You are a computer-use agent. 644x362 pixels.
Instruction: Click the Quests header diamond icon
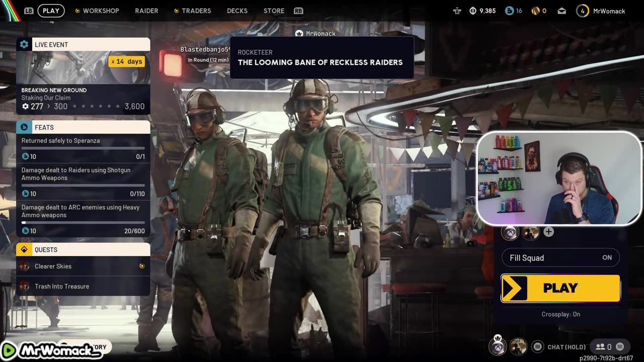[24, 249]
